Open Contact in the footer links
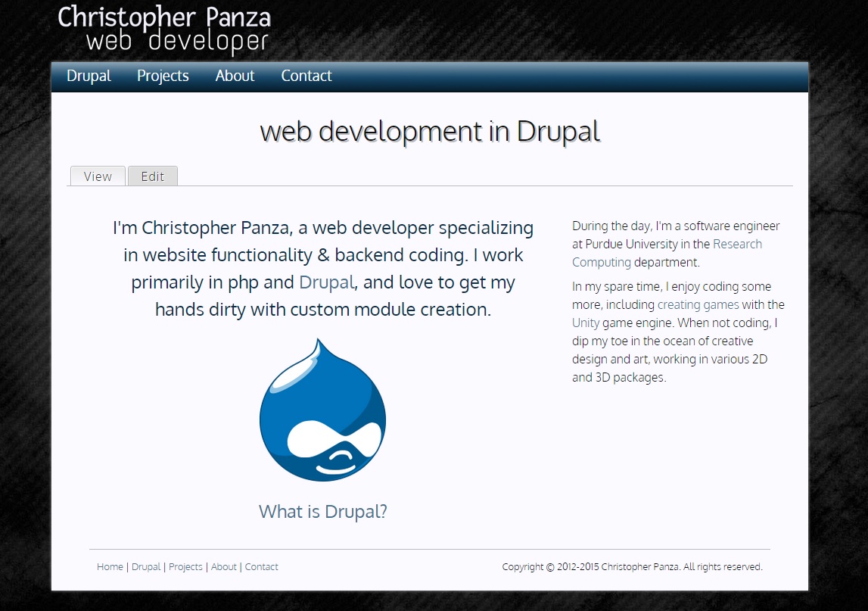This screenshot has height=611, width=868. (x=261, y=566)
